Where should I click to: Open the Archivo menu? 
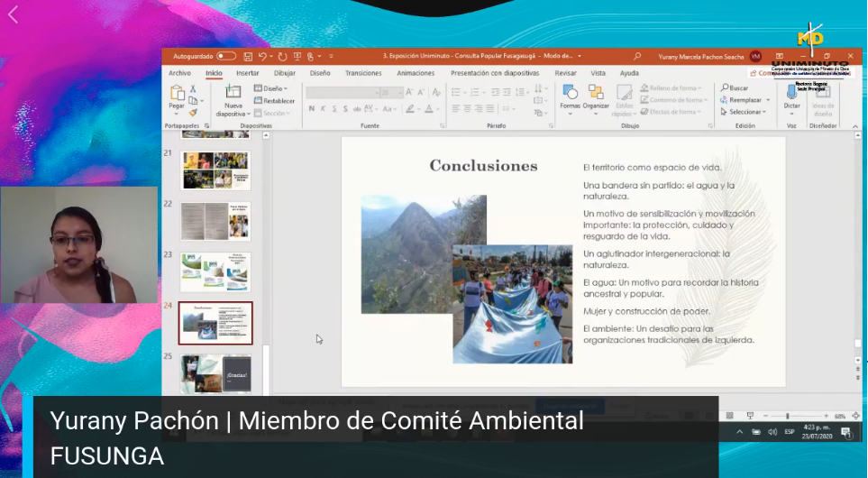point(179,73)
